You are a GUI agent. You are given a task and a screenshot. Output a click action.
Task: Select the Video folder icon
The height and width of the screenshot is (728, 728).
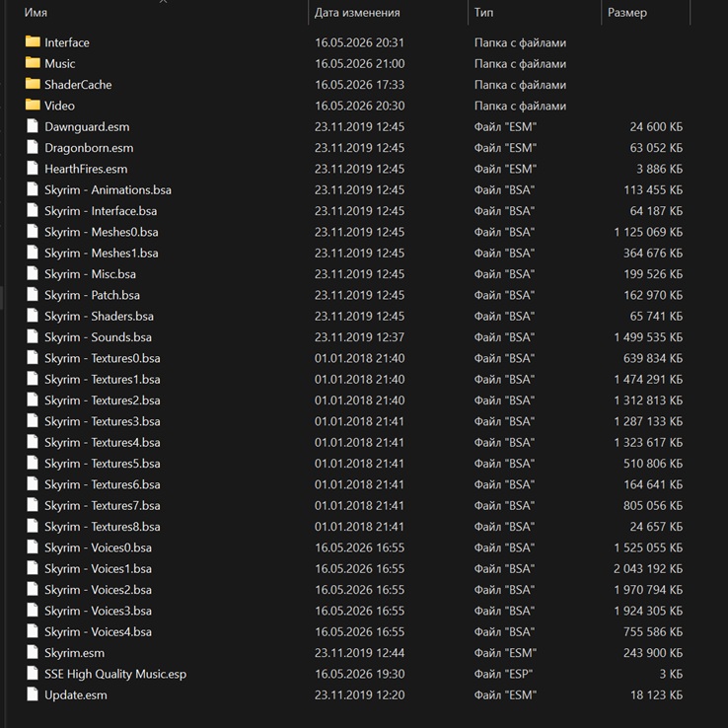33,105
